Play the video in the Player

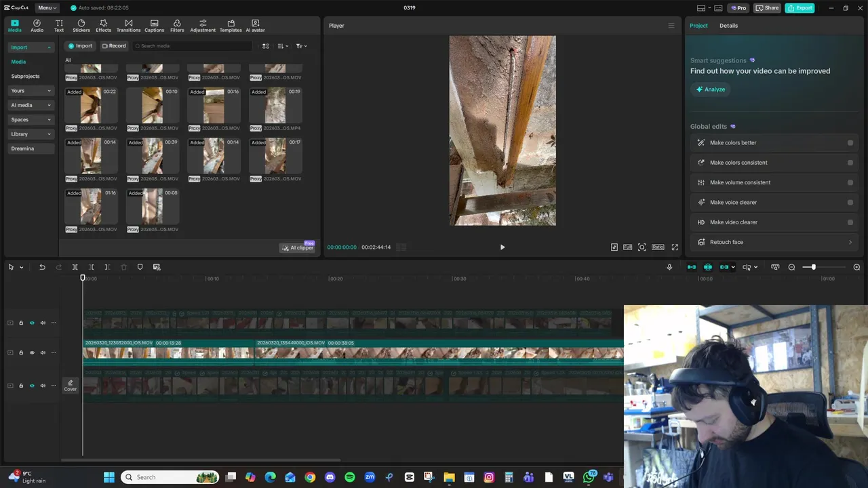click(x=502, y=247)
